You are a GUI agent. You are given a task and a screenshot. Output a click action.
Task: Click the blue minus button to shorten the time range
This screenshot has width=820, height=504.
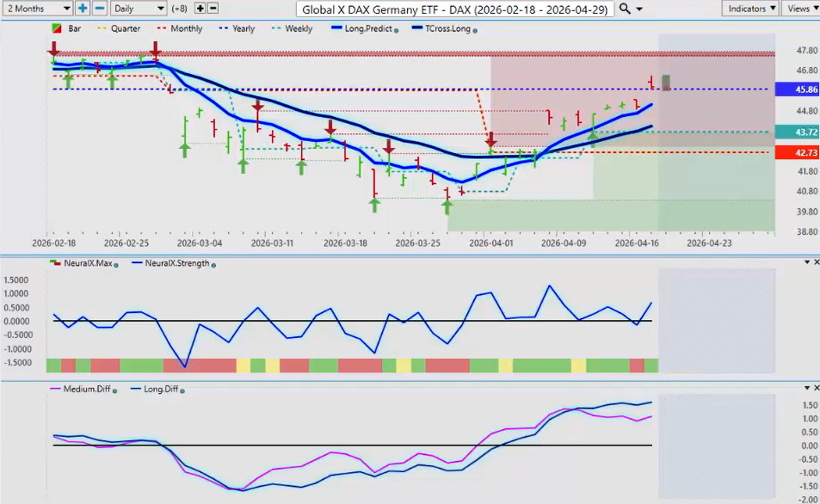[x=100, y=8]
